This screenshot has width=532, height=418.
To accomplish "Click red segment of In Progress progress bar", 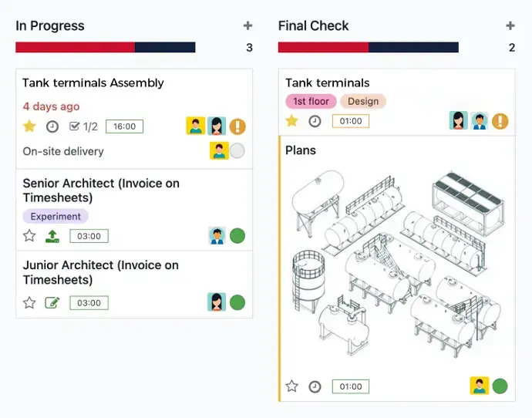I will pos(75,47).
